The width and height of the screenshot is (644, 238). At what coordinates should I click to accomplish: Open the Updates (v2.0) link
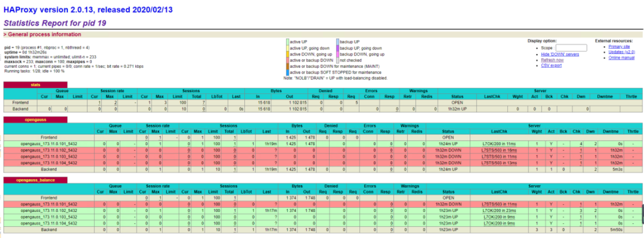point(622,52)
